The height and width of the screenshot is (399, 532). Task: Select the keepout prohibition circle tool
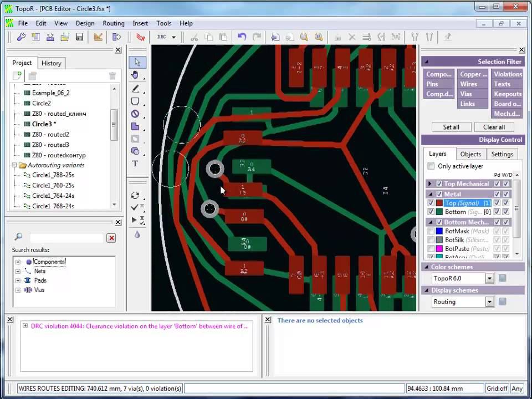135,114
